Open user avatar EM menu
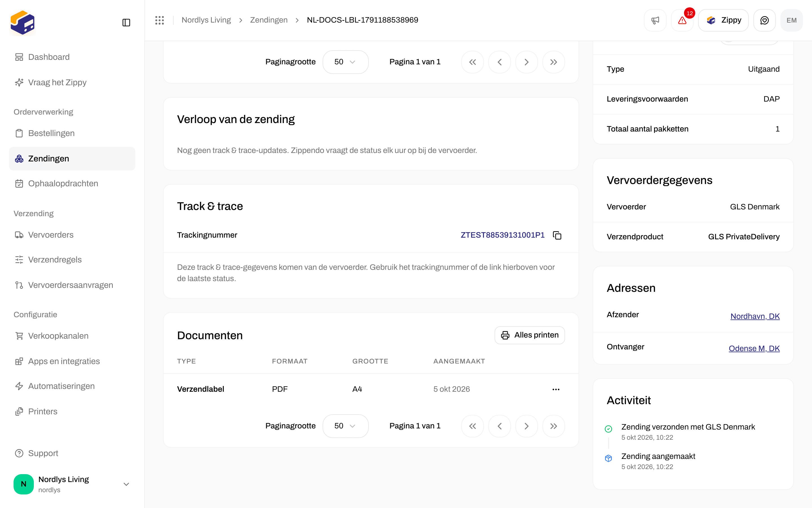The width and height of the screenshot is (812, 508). coord(791,20)
